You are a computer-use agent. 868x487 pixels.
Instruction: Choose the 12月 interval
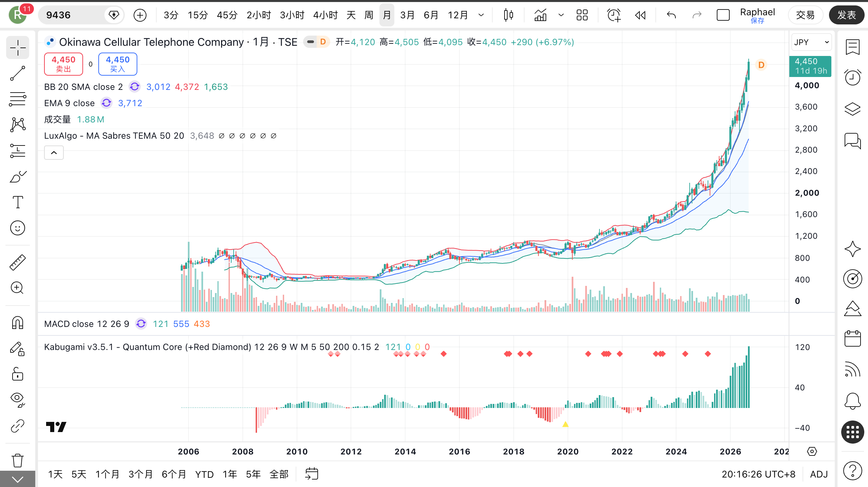458,15
